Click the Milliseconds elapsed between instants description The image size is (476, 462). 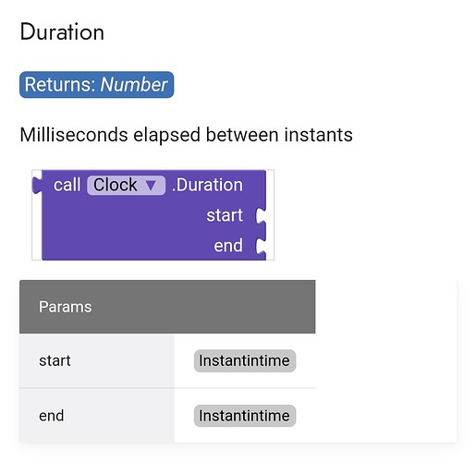[186, 135]
